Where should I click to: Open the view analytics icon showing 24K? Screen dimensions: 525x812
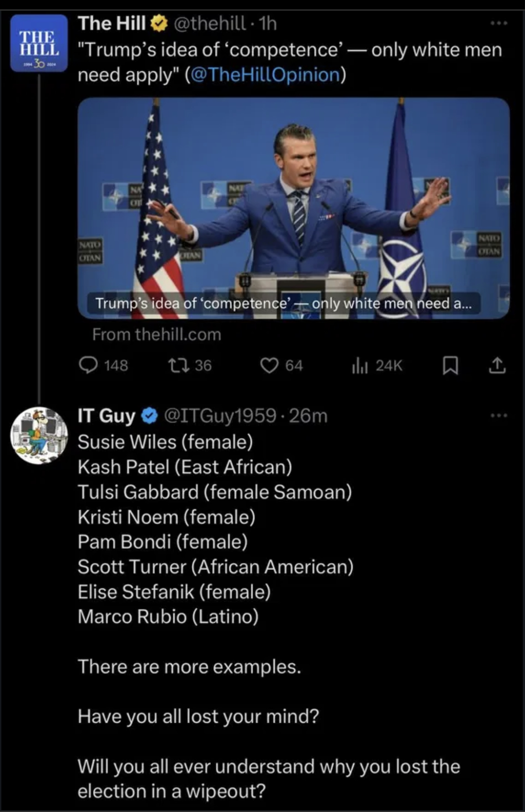tap(360, 366)
